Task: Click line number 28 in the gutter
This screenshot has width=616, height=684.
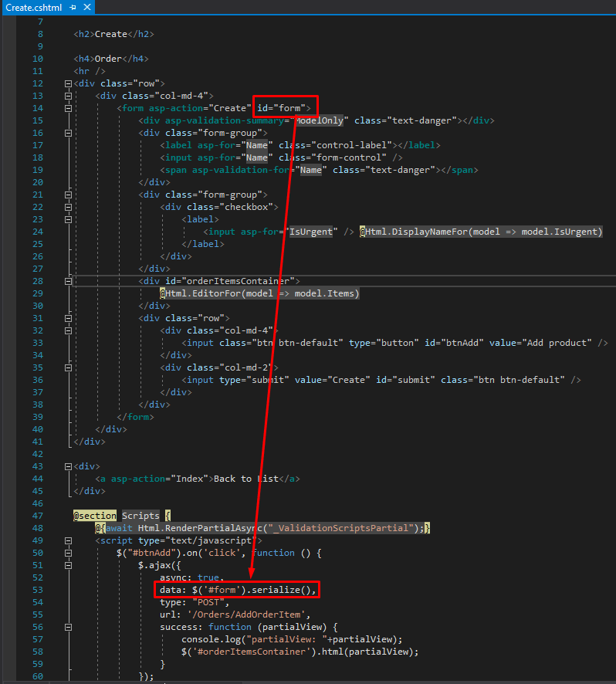Action: tap(38, 281)
